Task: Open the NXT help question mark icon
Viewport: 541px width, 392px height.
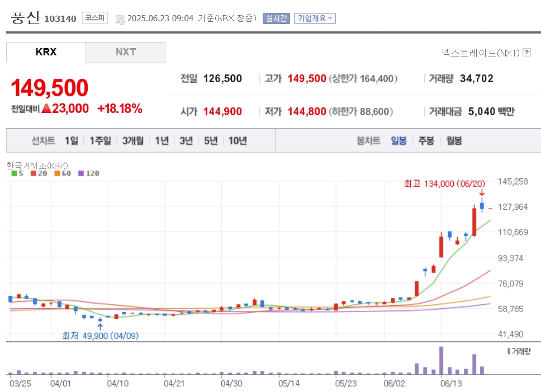Action: pos(526,53)
